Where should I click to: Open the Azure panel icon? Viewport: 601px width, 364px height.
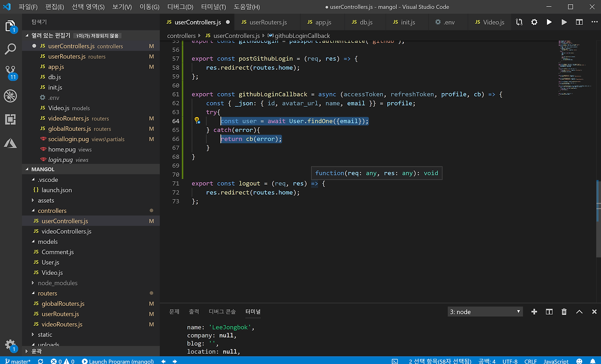pos(10,143)
